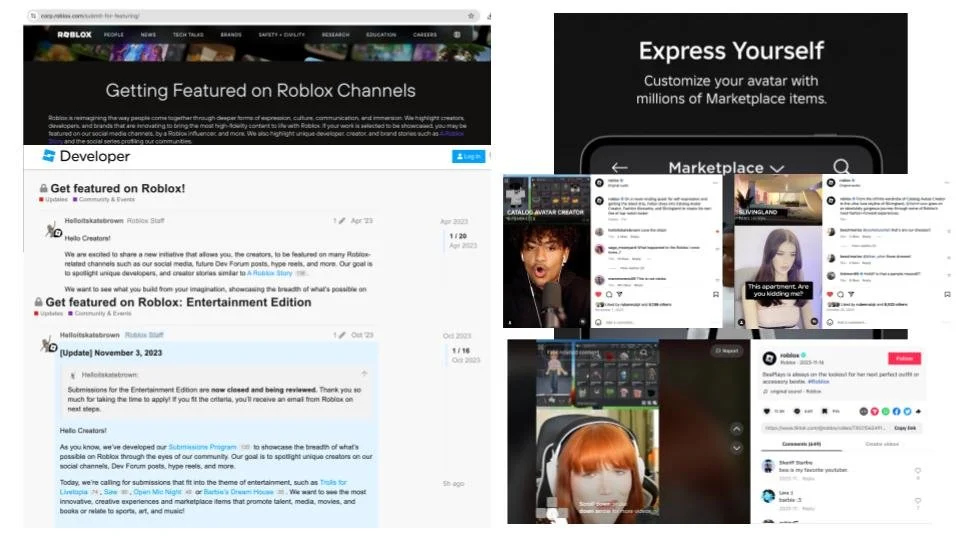The height and width of the screenshot is (540, 960).
Task: Click the 'Express Yourself' heading
Action: pyautogui.click(x=731, y=51)
